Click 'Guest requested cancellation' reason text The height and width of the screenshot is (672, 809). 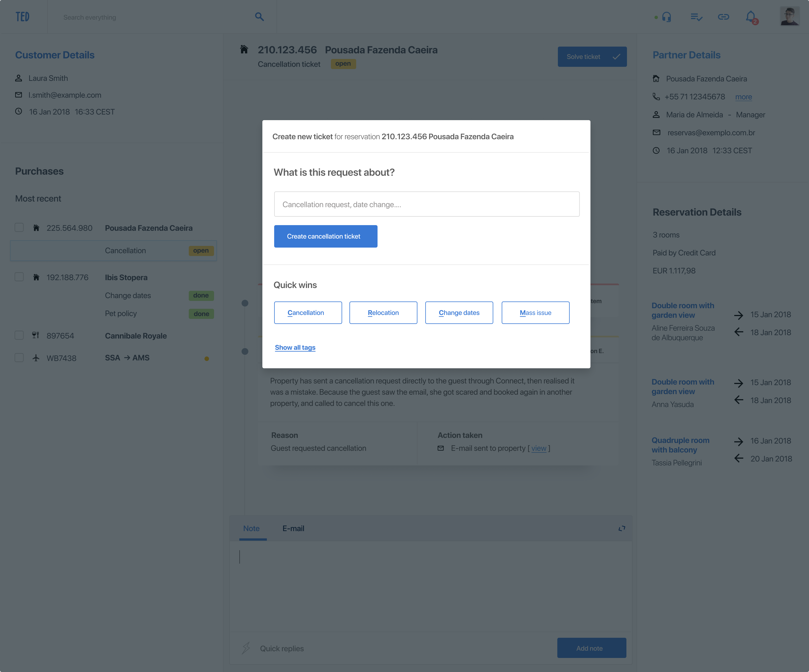(318, 448)
